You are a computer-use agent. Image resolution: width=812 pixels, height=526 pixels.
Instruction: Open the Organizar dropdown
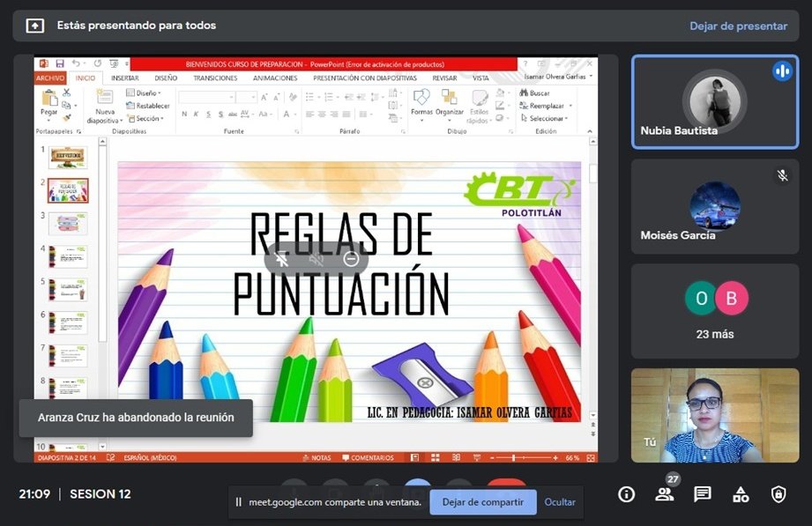[x=449, y=105]
